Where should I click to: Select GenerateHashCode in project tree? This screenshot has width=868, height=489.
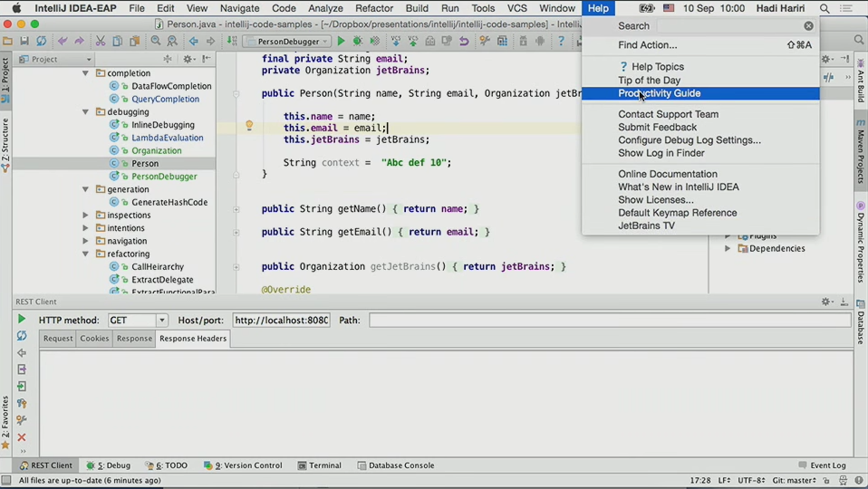click(169, 203)
